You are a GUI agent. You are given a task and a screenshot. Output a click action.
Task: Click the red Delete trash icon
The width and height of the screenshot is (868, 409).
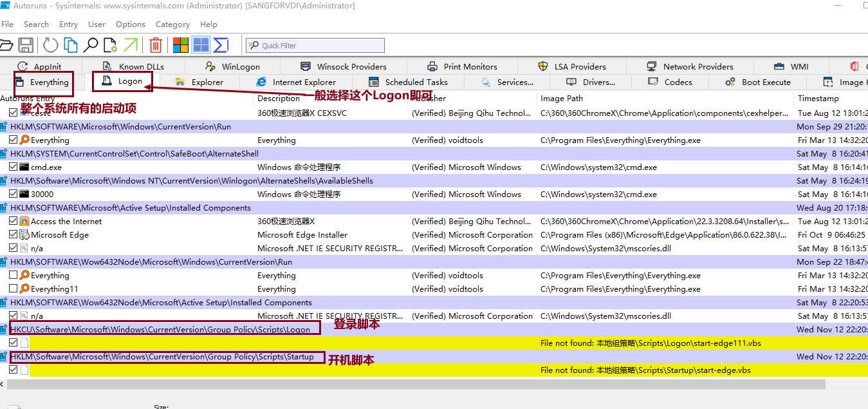tap(156, 45)
